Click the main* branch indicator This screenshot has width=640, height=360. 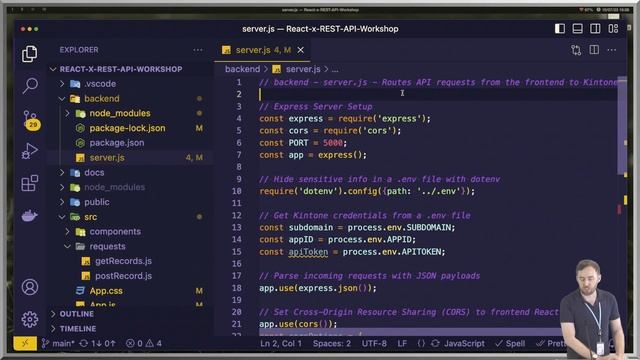[x=58, y=343]
